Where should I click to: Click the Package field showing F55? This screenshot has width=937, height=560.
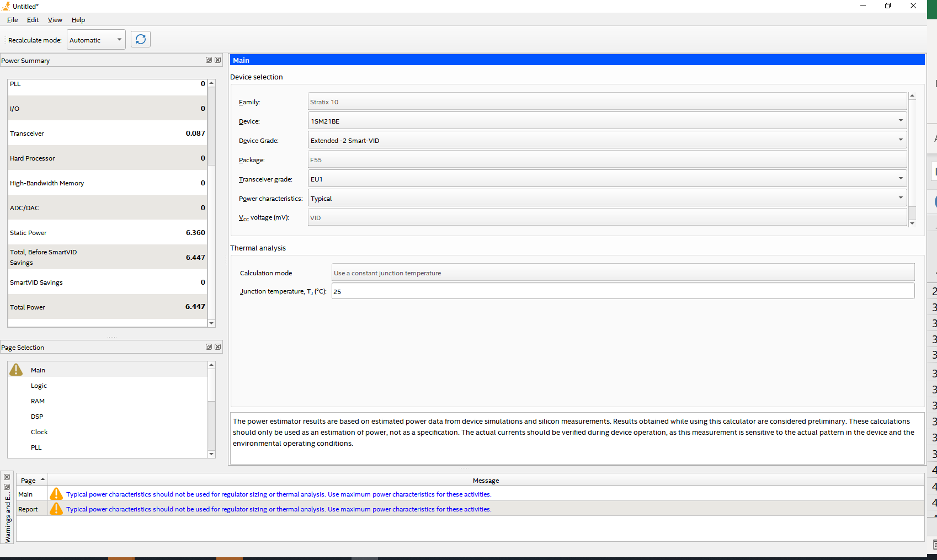[x=608, y=159]
